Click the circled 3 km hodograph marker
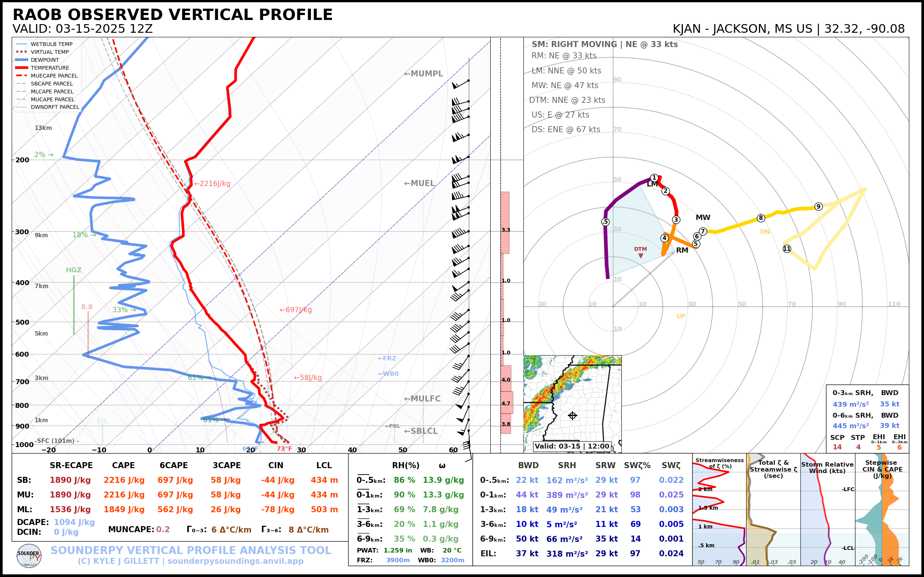Viewport: 924px width, 577px height. tap(676, 220)
